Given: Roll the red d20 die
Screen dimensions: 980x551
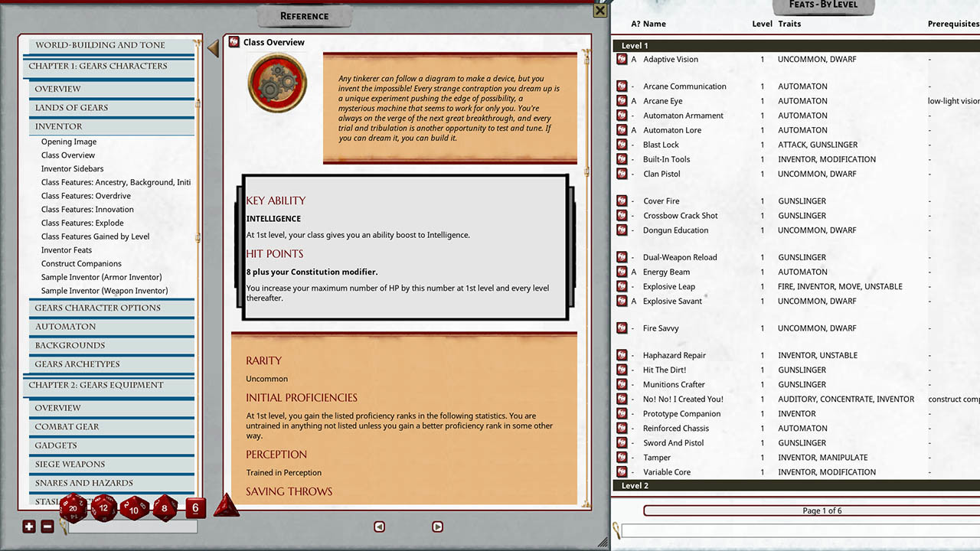Looking at the screenshot, I should coord(73,507).
